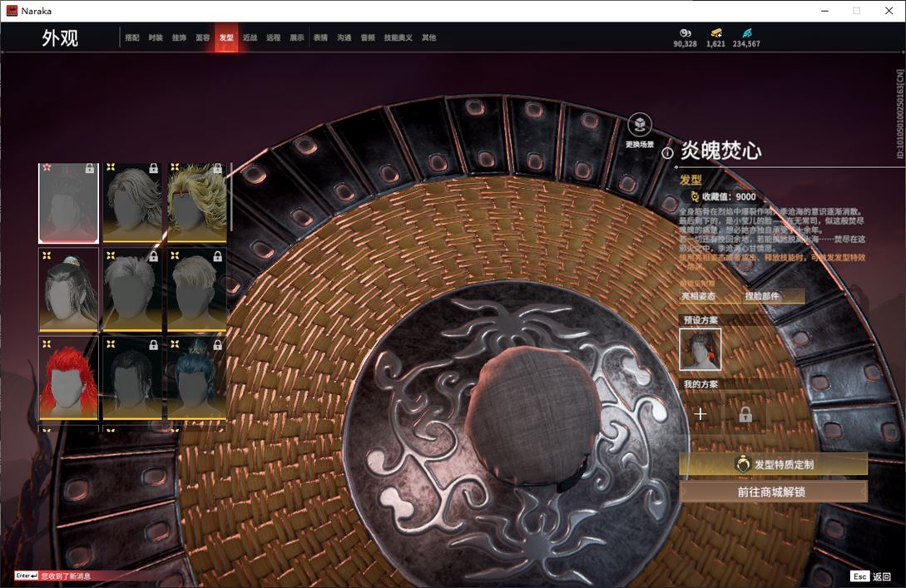Select the long dark hairstyle with hairpin
Screen dimensions: 906x588
pyautogui.click(x=68, y=290)
